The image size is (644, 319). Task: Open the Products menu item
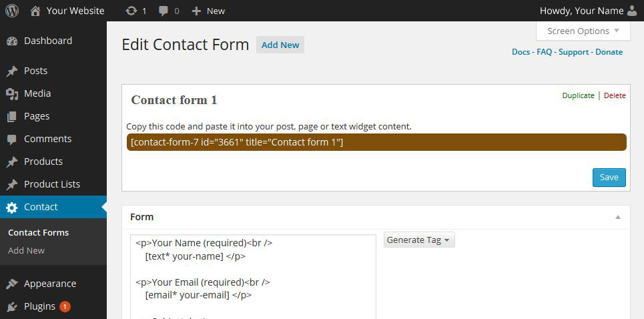point(43,162)
